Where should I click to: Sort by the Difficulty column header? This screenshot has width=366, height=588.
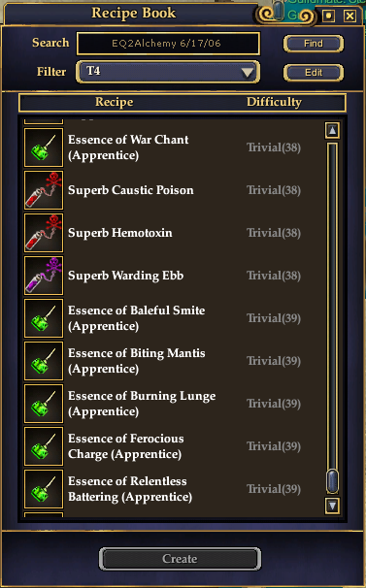point(274,102)
